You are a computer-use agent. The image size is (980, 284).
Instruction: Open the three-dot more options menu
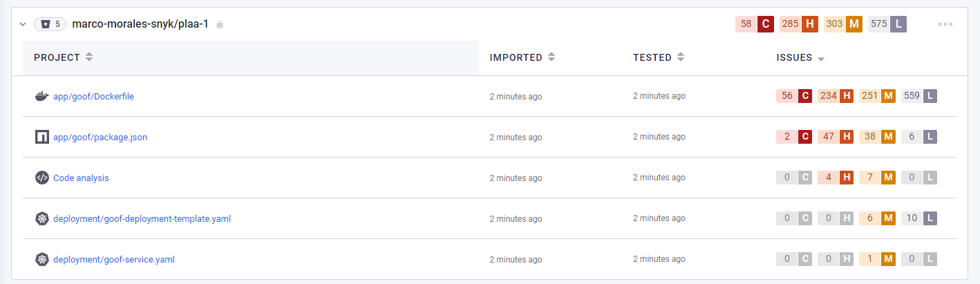tap(945, 24)
